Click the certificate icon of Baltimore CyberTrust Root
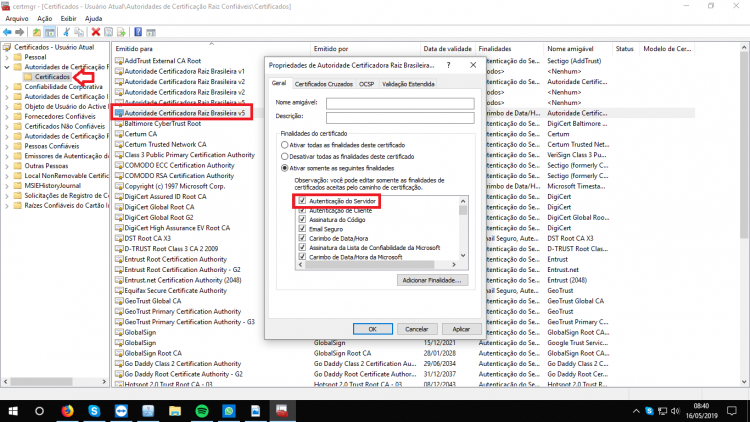This screenshot has width=750, height=422. point(119,124)
